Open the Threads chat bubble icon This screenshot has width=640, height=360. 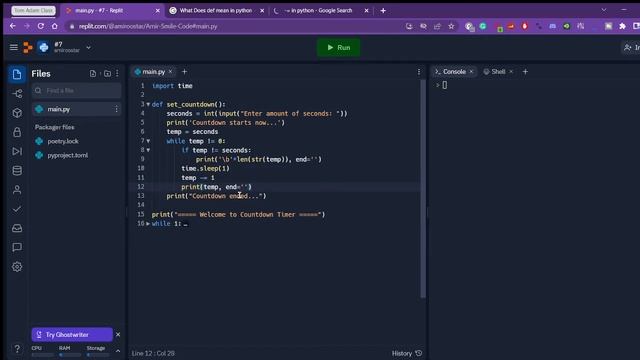pos(17,247)
